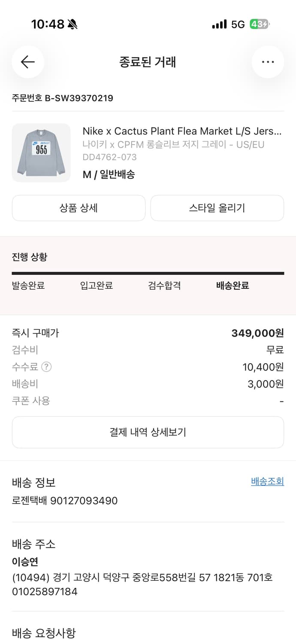Click 결제 내역 상세보기 for payment details

tap(148, 433)
